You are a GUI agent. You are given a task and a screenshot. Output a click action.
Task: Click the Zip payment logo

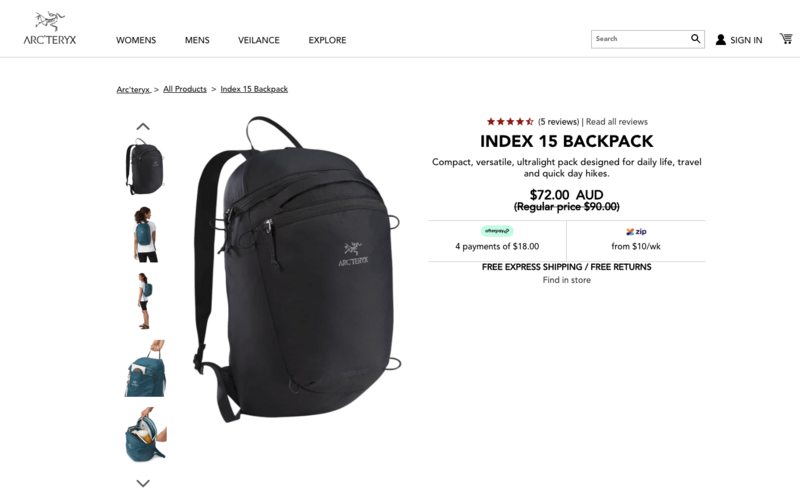pyautogui.click(x=636, y=232)
